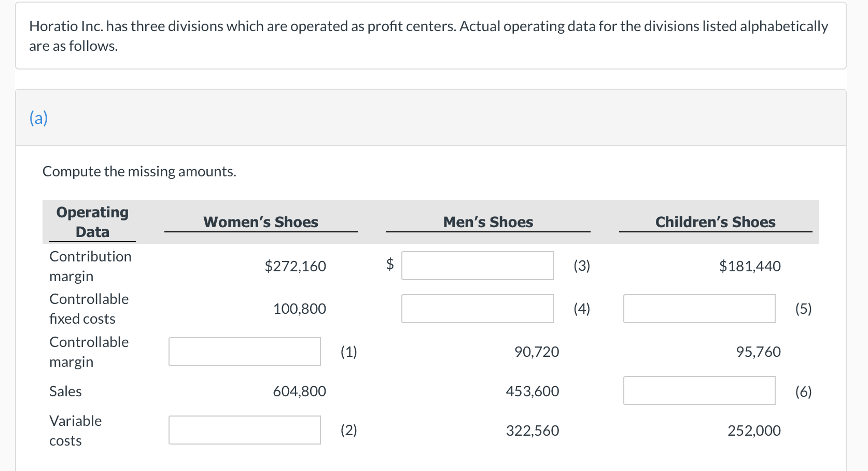Image resolution: width=868 pixels, height=471 pixels.
Task: Click the Controllable fixed costs row label
Action: coord(89,309)
